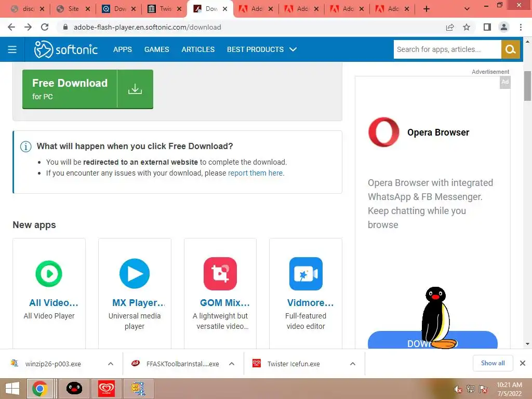Click the report them here link
The image size is (532, 399).
pyautogui.click(x=256, y=173)
